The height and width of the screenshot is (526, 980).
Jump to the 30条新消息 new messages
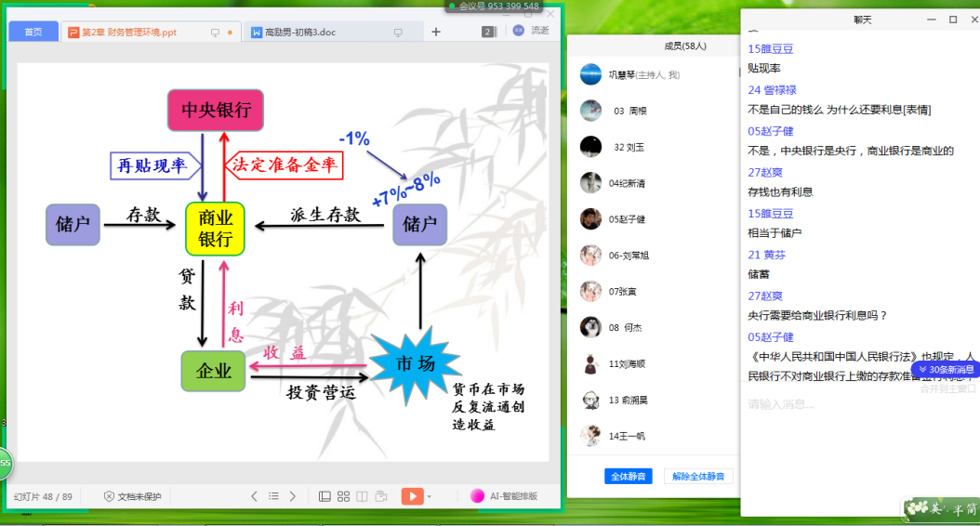pyautogui.click(x=944, y=369)
